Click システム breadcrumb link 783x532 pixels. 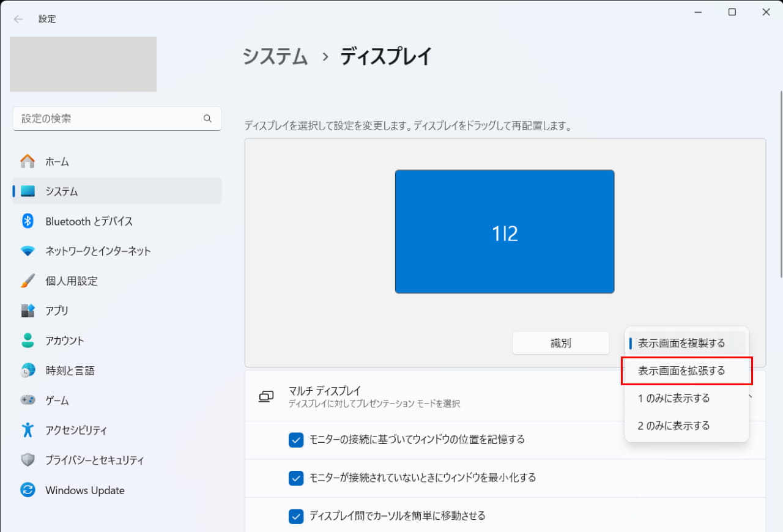[275, 56]
